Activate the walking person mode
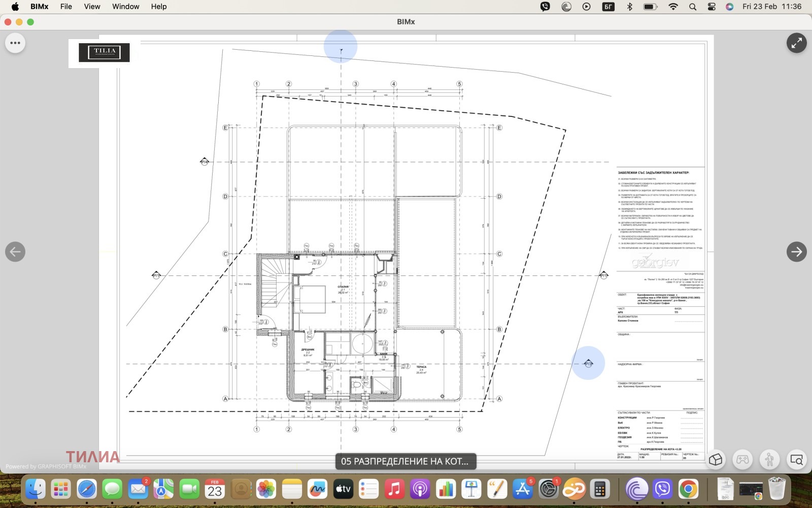Viewport: 812px width, 508px height. [x=769, y=460]
